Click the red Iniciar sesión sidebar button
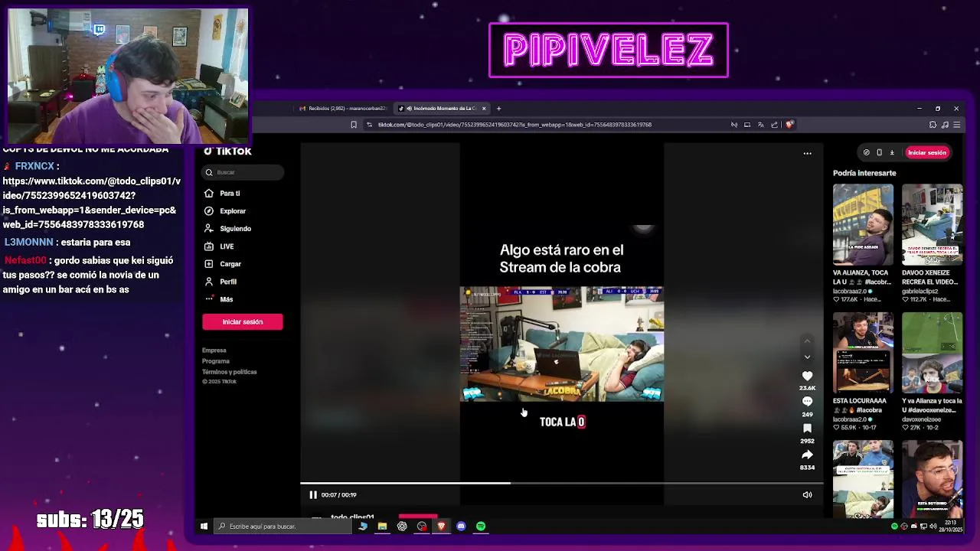 pyautogui.click(x=243, y=322)
